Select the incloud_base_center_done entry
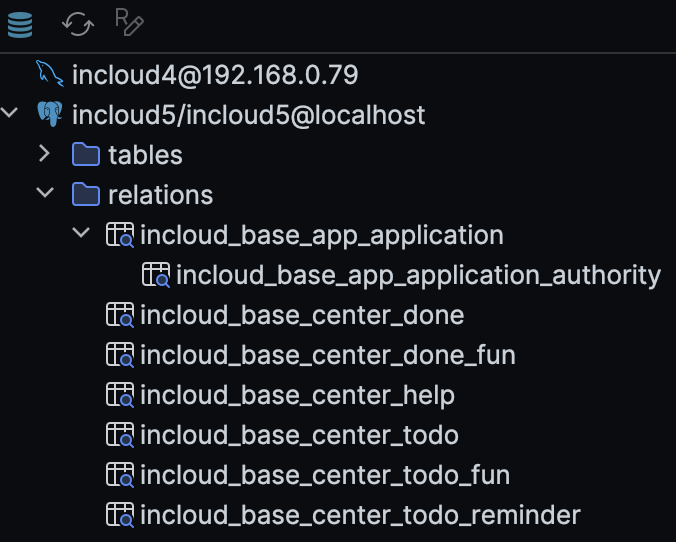The height and width of the screenshot is (542, 676). pos(302,315)
